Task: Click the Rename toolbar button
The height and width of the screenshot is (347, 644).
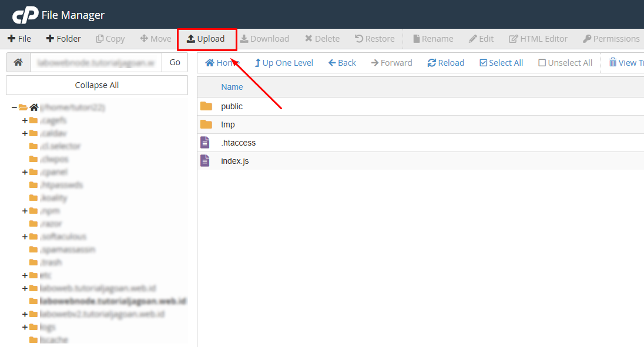Action: 433,39
